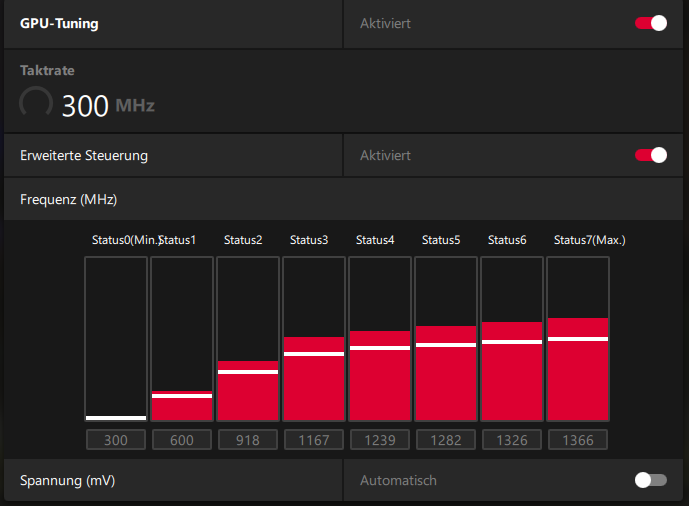
Task: Click the 1239 frequency value box
Action: click(x=380, y=440)
